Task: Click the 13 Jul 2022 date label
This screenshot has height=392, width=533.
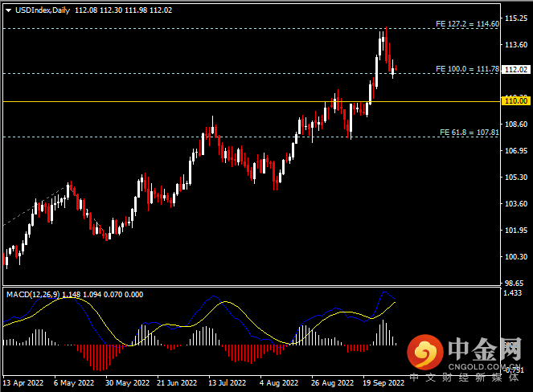Action: coord(227,383)
